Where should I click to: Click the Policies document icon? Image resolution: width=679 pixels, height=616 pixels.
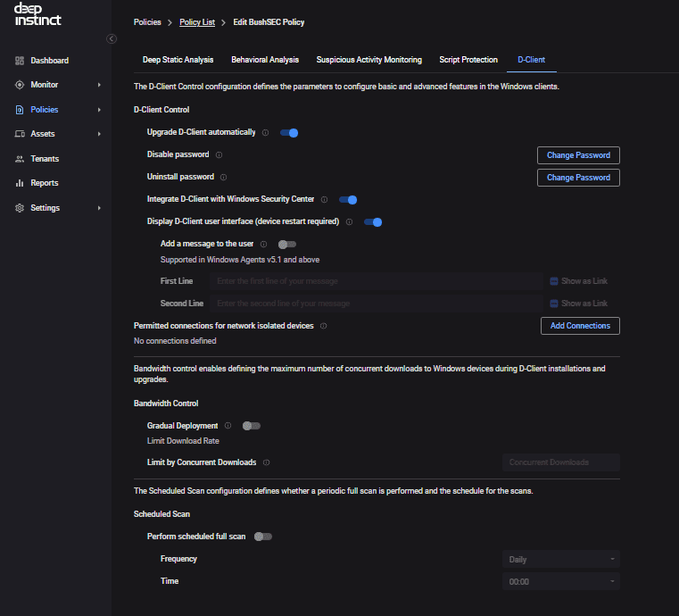click(x=20, y=110)
